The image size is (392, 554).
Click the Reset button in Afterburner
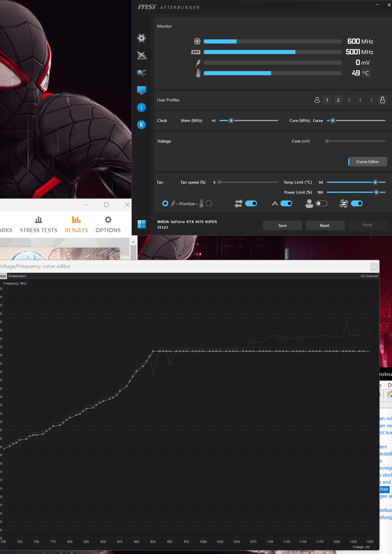point(324,225)
